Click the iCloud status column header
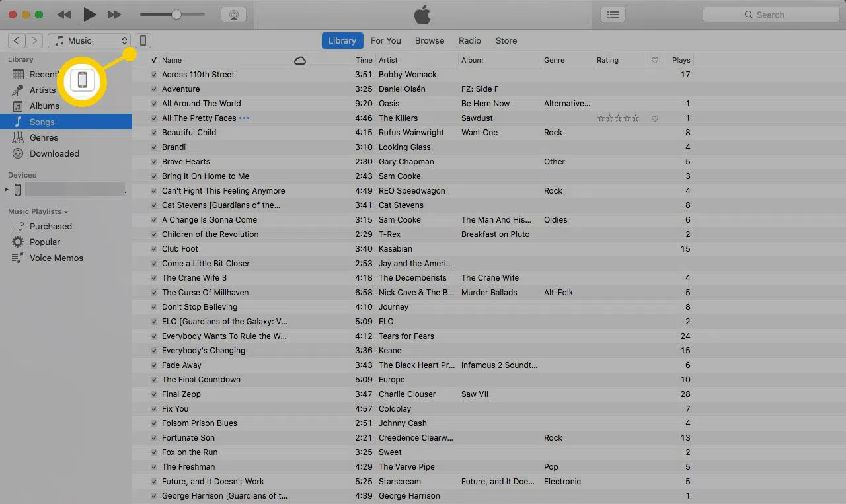Viewport: 846px width, 504px height. pos(300,60)
